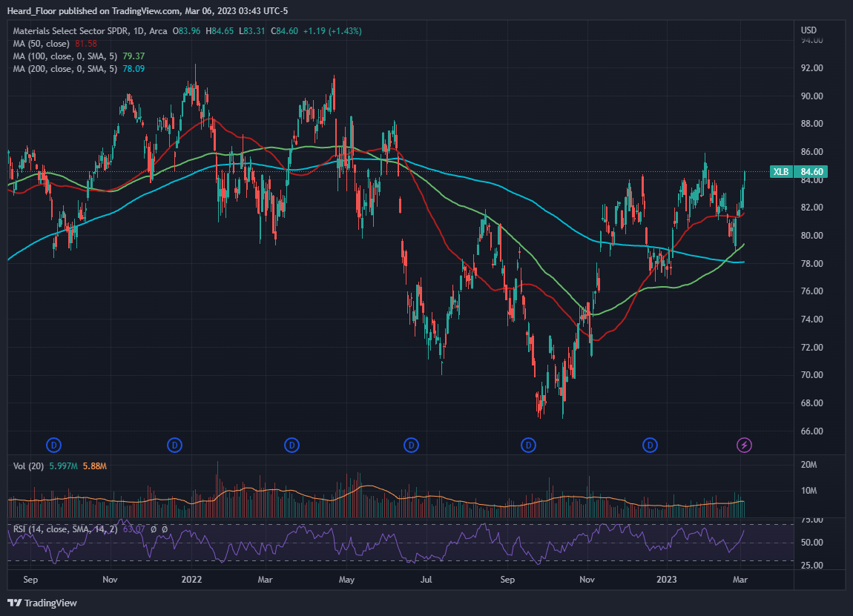853x616 pixels.
Task: Click the 76.00 price axis label
Action: 811,291
